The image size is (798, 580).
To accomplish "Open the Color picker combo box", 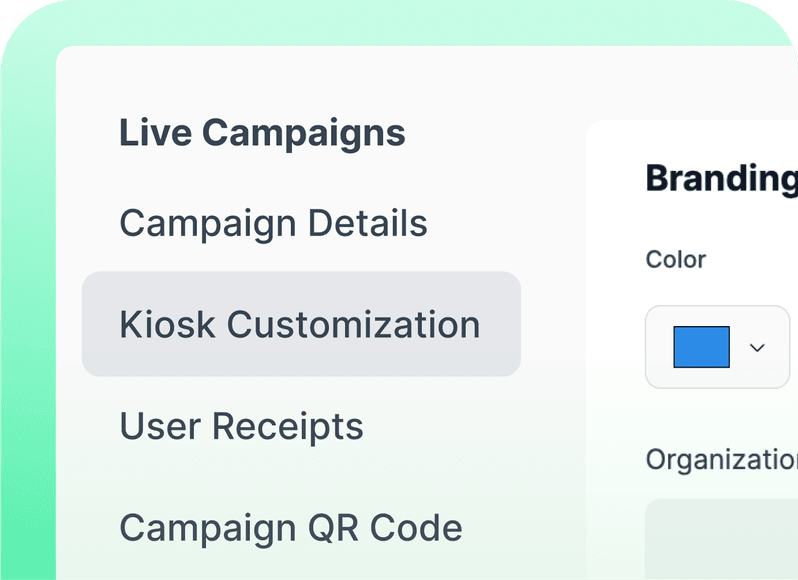I will [x=718, y=347].
